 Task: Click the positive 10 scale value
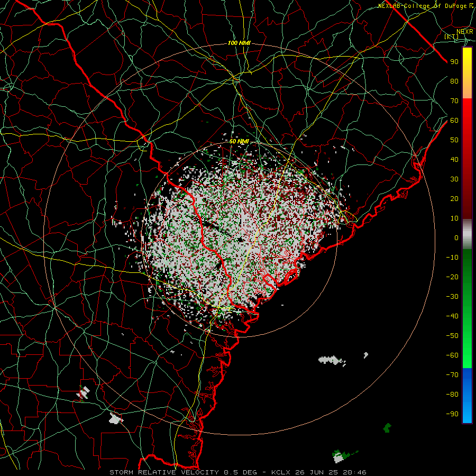[454, 218]
